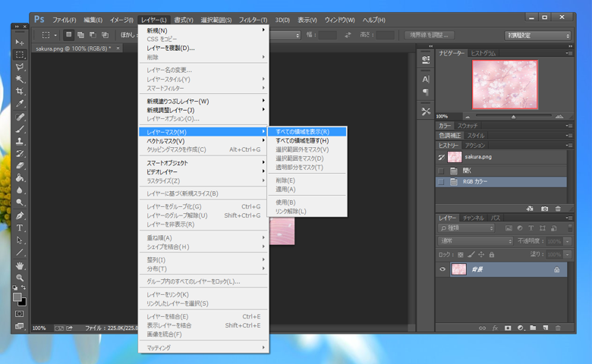Hide the 背景 layer with the eye icon
Screen dimensions: 592x364
pyautogui.click(x=442, y=269)
